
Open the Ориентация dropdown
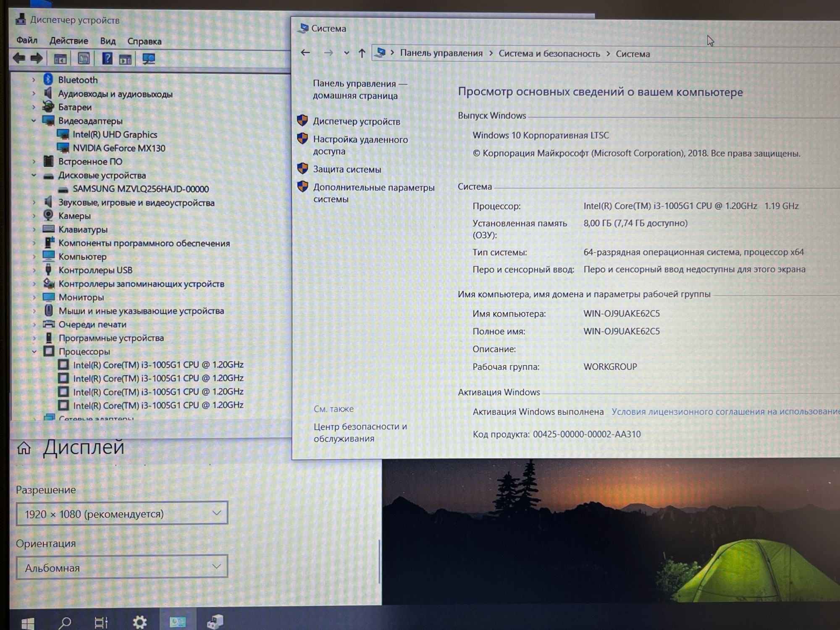tap(122, 567)
